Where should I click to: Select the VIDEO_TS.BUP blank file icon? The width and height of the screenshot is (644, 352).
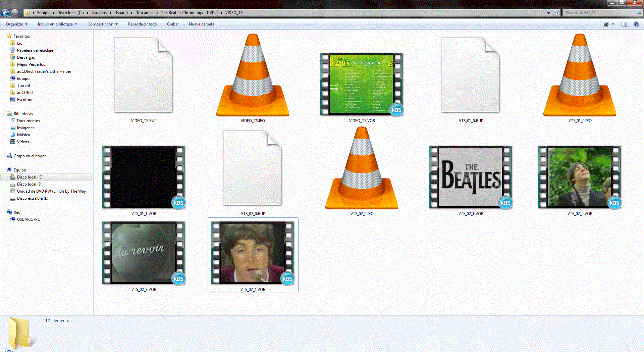[x=144, y=75]
